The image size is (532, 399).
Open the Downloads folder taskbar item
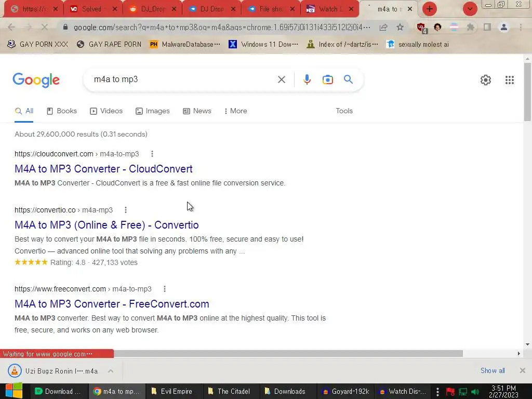(x=288, y=391)
